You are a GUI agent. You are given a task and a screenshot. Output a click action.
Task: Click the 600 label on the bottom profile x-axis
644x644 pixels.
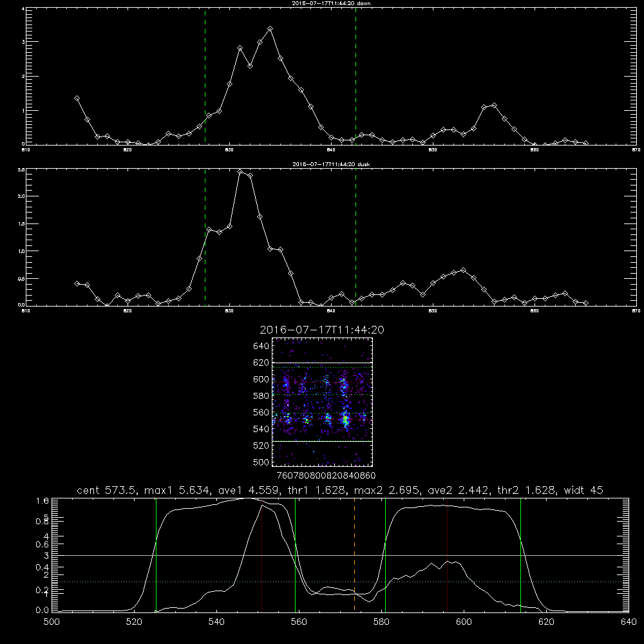(x=464, y=622)
